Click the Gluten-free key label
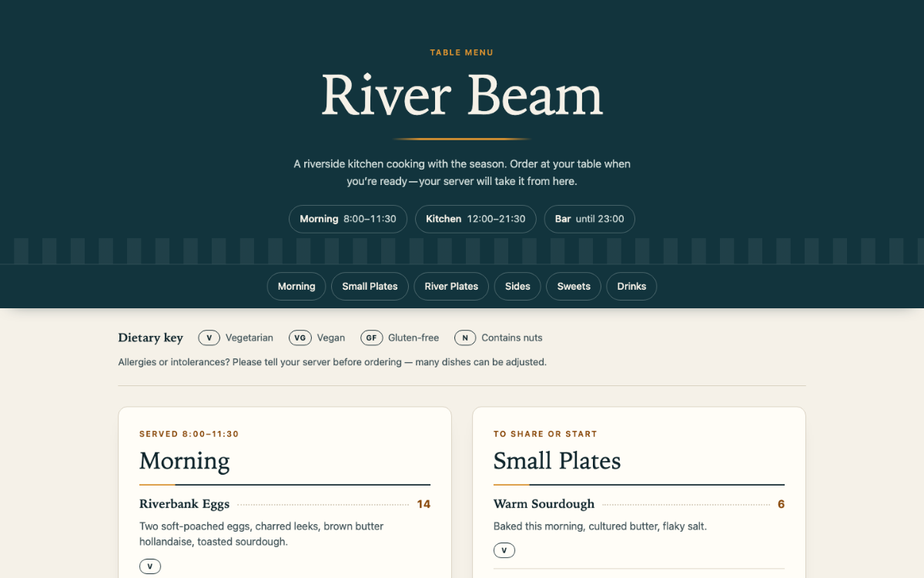 click(x=413, y=338)
